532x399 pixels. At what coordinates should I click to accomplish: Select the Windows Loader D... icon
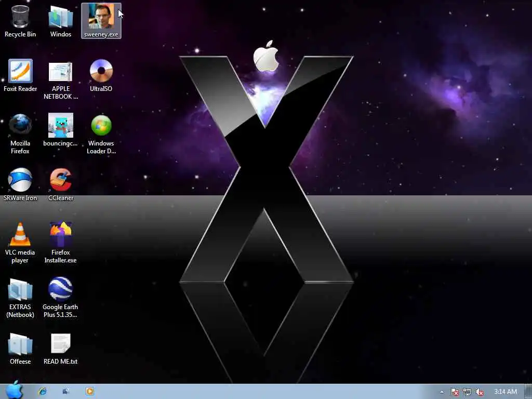[101, 134]
